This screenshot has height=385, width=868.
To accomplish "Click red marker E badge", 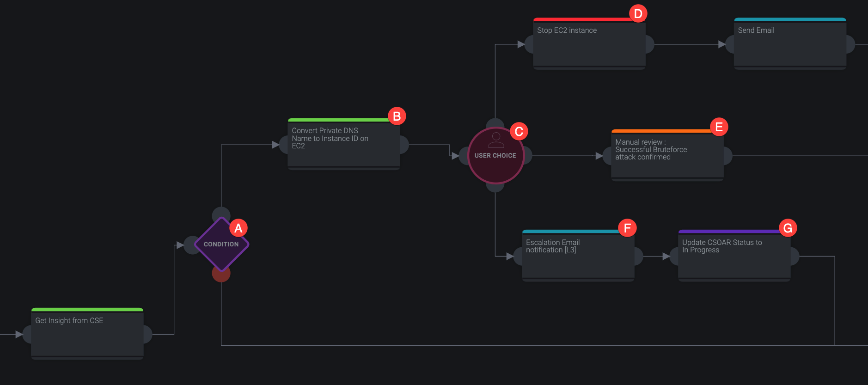I will pyautogui.click(x=719, y=127).
